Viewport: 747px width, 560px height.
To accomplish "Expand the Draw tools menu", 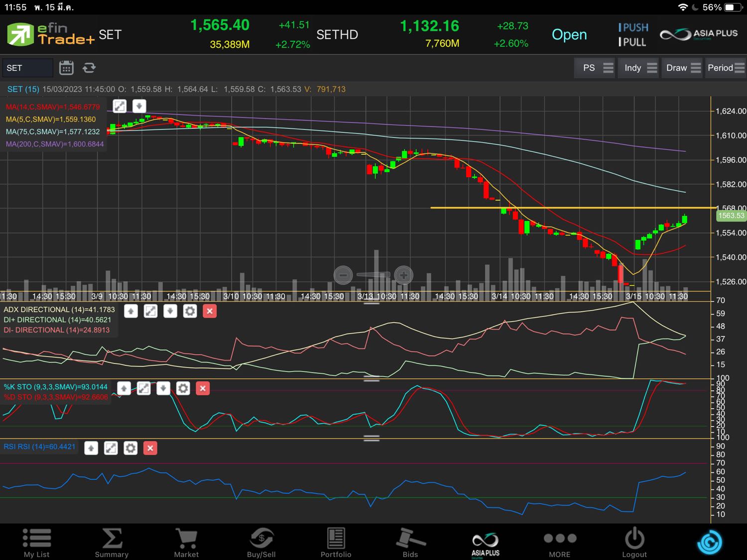I will tap(683, 68).
